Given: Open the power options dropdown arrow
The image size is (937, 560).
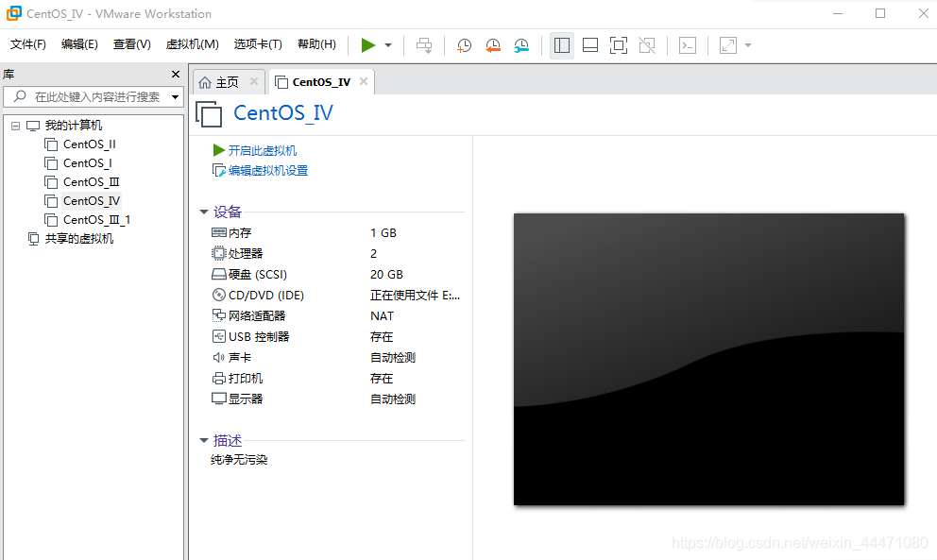Looking at the screenshot, I should tap(388, 45).
